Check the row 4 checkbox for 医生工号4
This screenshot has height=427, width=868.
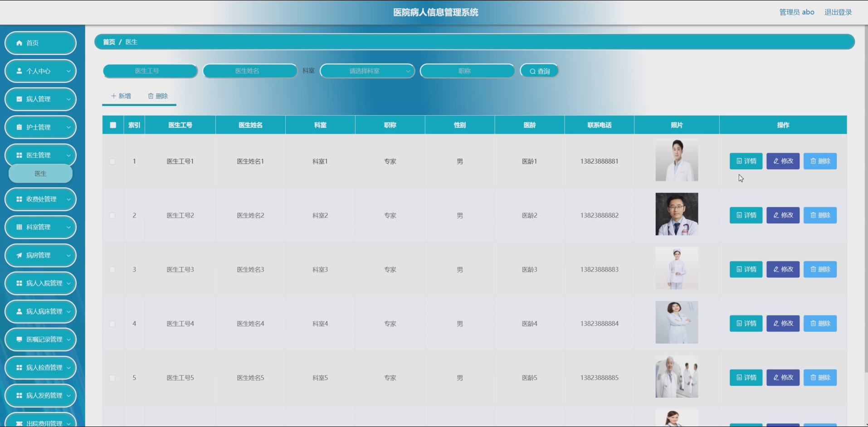point(112,324)
